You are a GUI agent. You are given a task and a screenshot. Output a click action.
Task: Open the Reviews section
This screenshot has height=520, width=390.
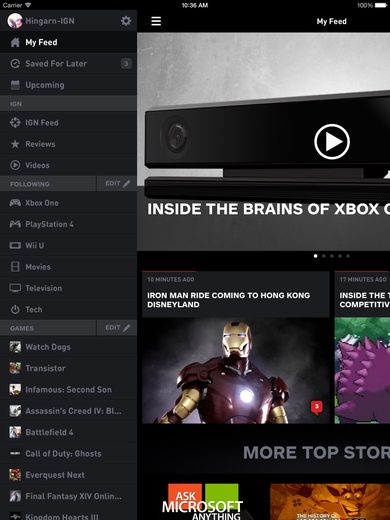68,144
